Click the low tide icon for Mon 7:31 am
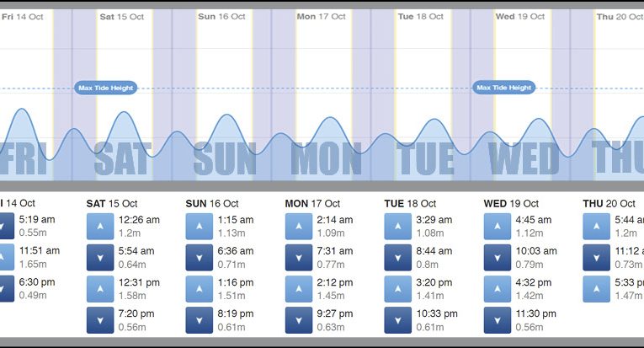 pyautogui.click(x=299, y=257)
